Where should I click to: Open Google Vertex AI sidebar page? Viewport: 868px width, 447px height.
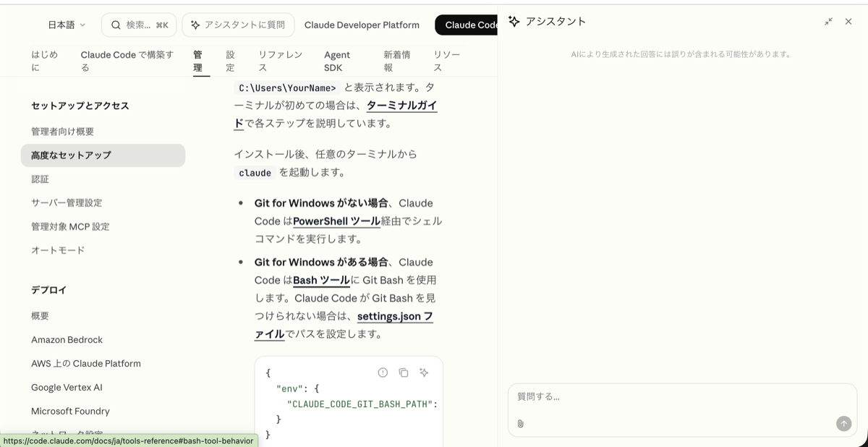(67, 388)
